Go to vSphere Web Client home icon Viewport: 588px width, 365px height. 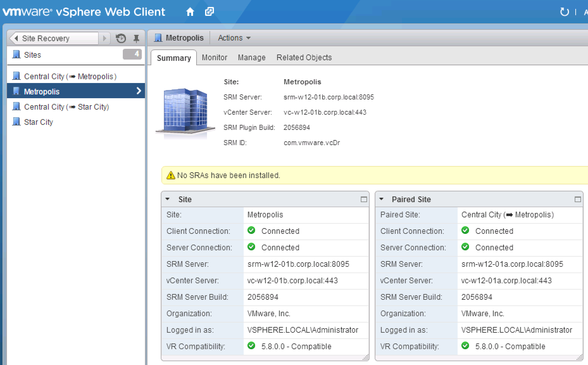(190, 12)
